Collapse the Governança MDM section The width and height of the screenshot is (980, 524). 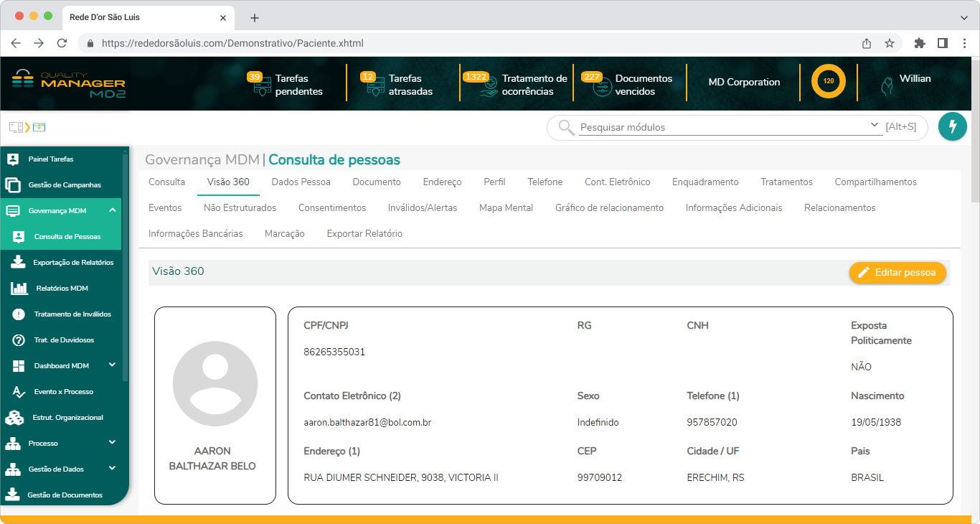pos(111,210)
